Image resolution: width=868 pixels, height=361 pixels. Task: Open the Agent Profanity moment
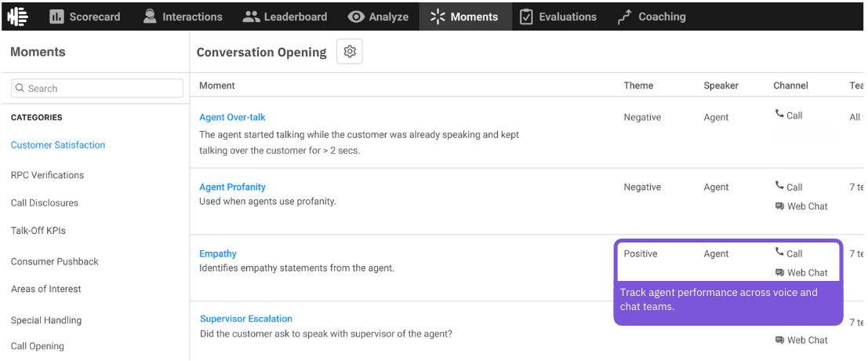click(x=232, y=187)
